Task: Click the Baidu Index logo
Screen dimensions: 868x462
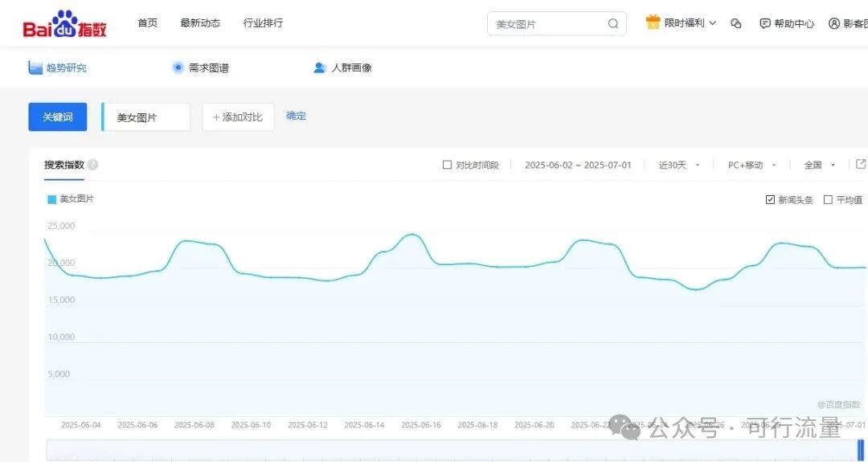Action: pyautogui.click(x=65, y=24)
